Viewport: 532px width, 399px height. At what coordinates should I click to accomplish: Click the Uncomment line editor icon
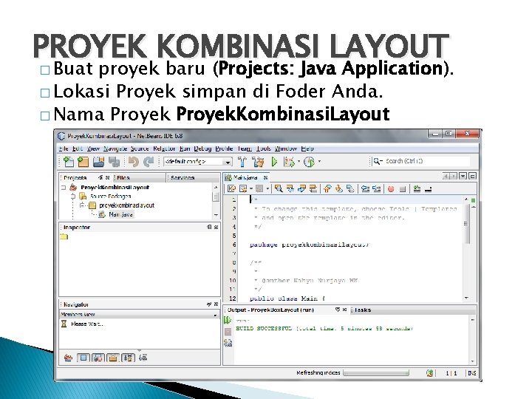428,188
